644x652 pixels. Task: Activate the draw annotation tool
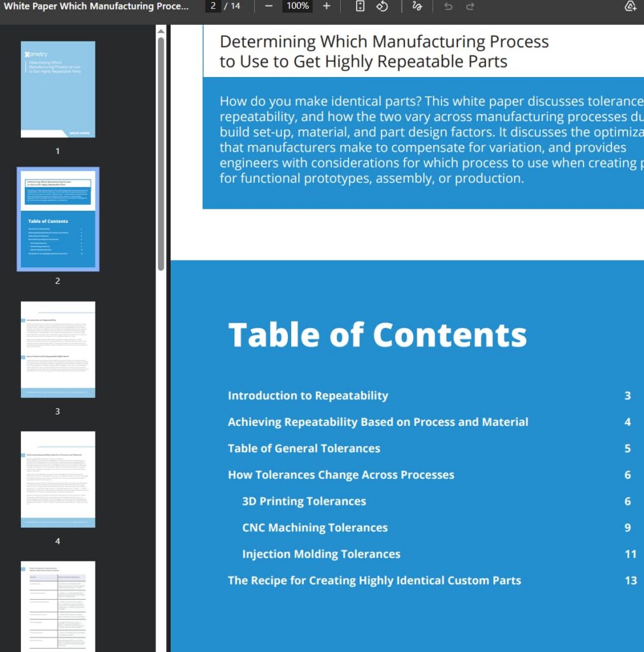417,6
